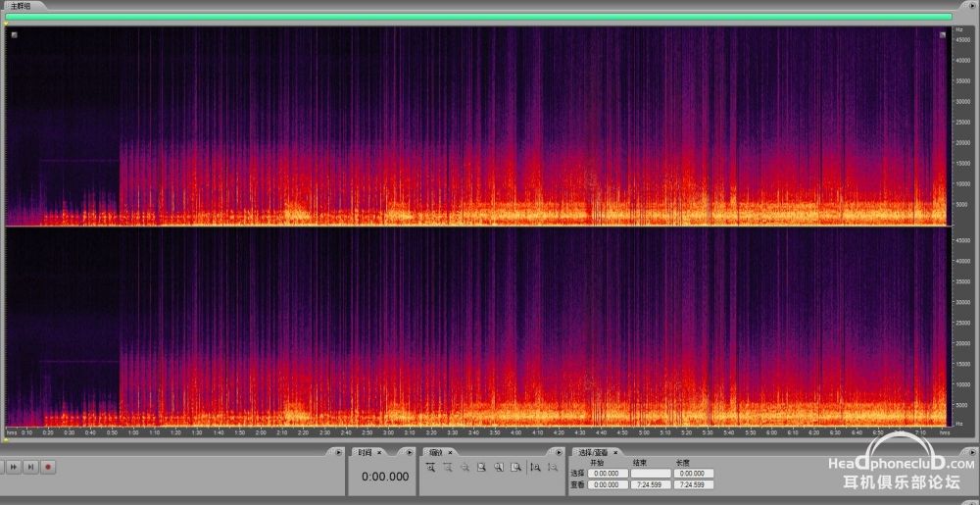
Task: Click the small square icon at spectrogram top-right
Action: 943,35
